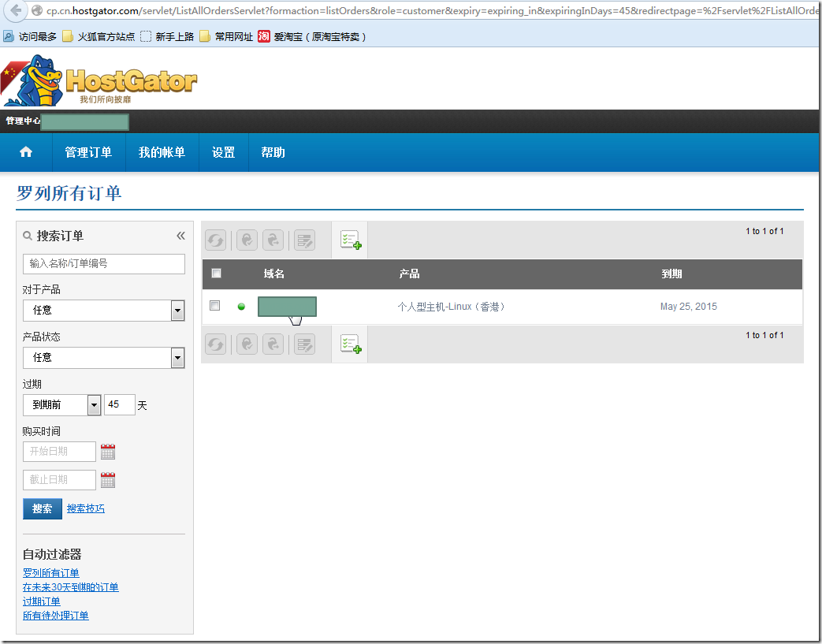Open calendar for 开始日期 field
822x644 pixels.
[108, 452]
